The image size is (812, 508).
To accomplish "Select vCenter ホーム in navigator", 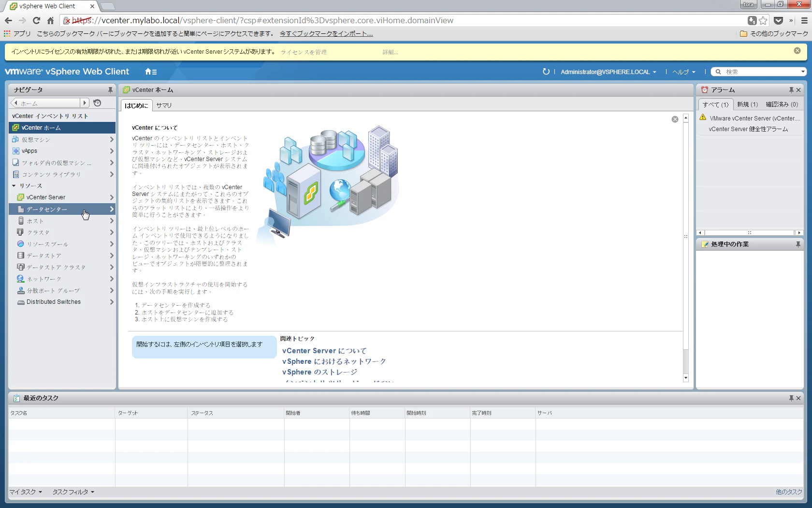I will click(62, 128).
